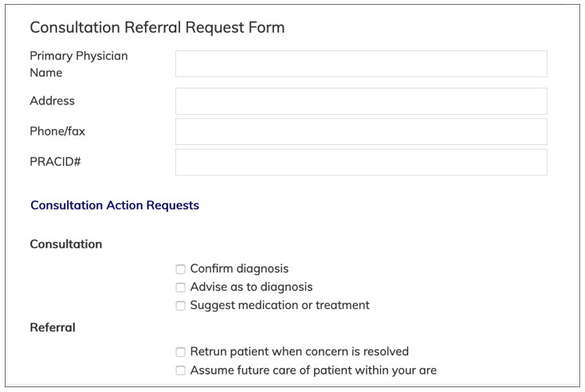The image size is (585, 392).
Task: Click the 'Suggest medication or treatment' label text
Action: (x=280, y=305)
